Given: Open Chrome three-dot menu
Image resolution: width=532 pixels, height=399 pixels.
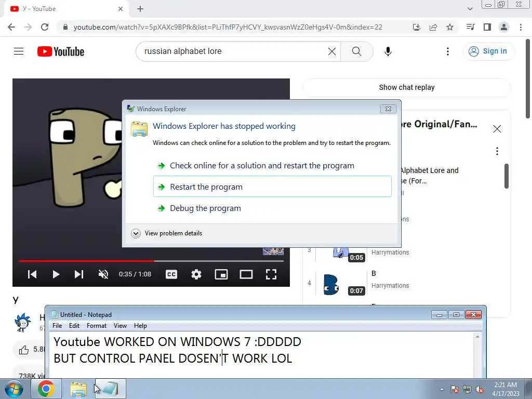Looking at the screenshot, I should [521, 27].
